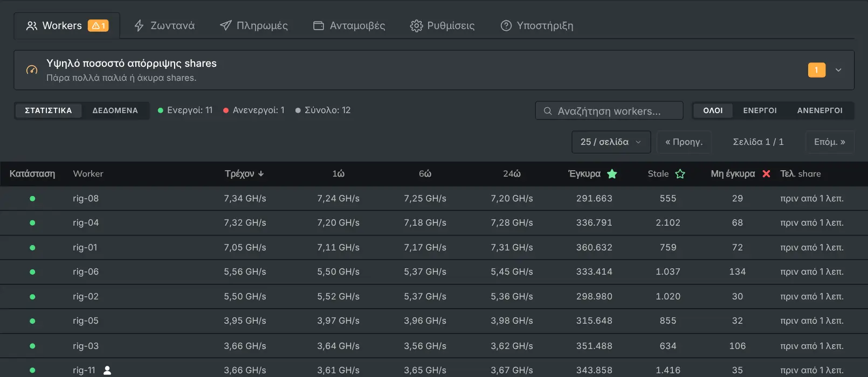Screen dimensions: 868x377
Task: Open worker rig-08
Action: click(86, 199)
